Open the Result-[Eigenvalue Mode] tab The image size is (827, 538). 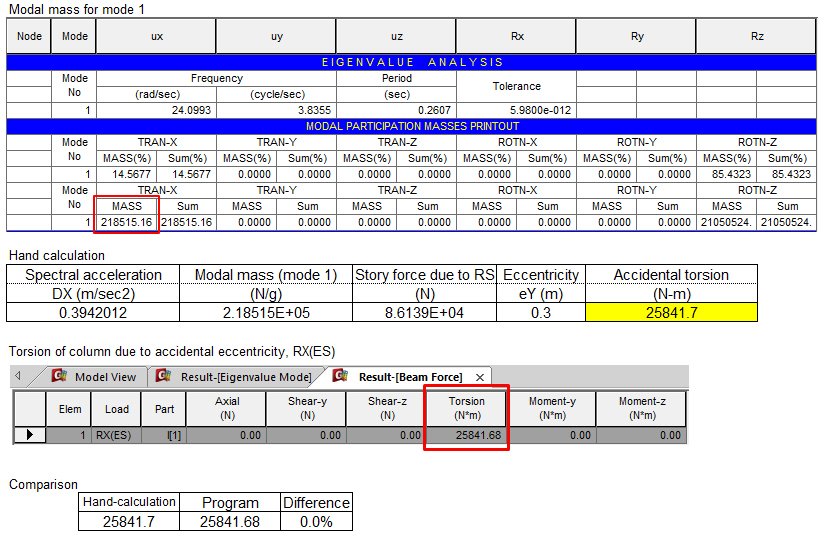pos(246,377)
